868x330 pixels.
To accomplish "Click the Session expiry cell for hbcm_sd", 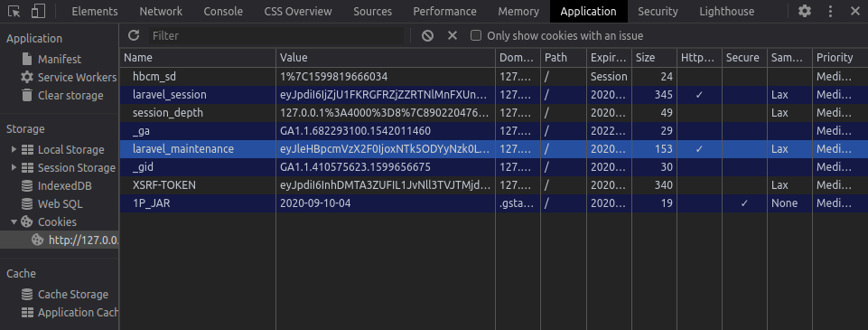I will [x=609, y=77].
